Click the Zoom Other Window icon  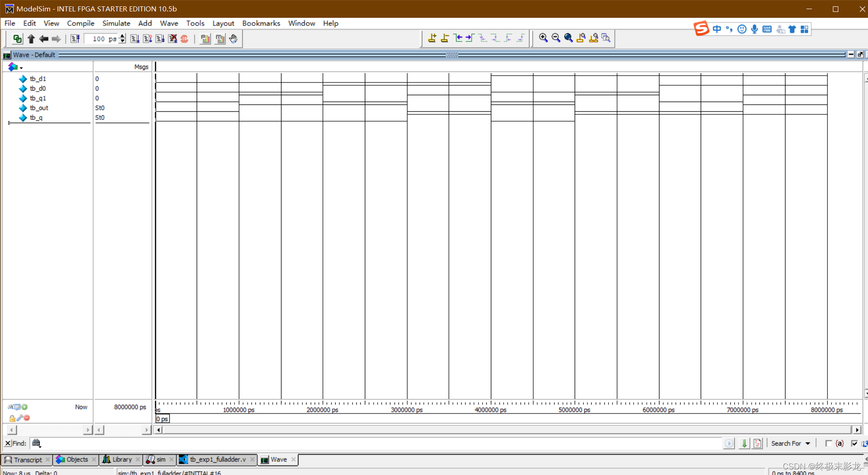click(x=606, y=38)
